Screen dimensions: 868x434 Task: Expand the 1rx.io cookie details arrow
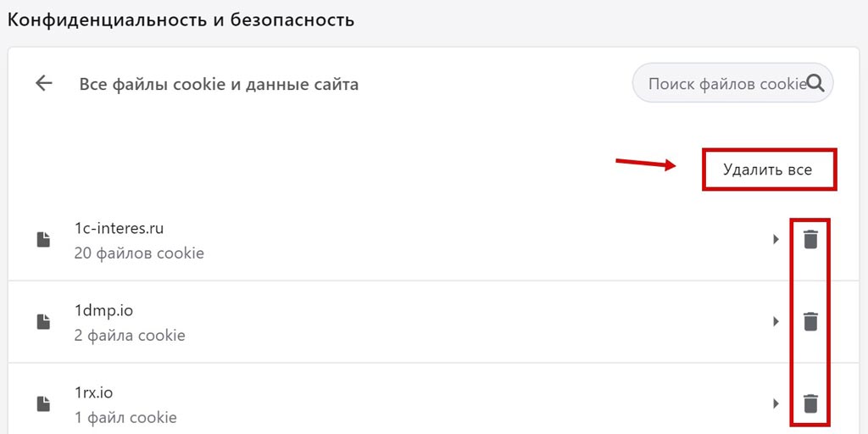pos(776,403)
